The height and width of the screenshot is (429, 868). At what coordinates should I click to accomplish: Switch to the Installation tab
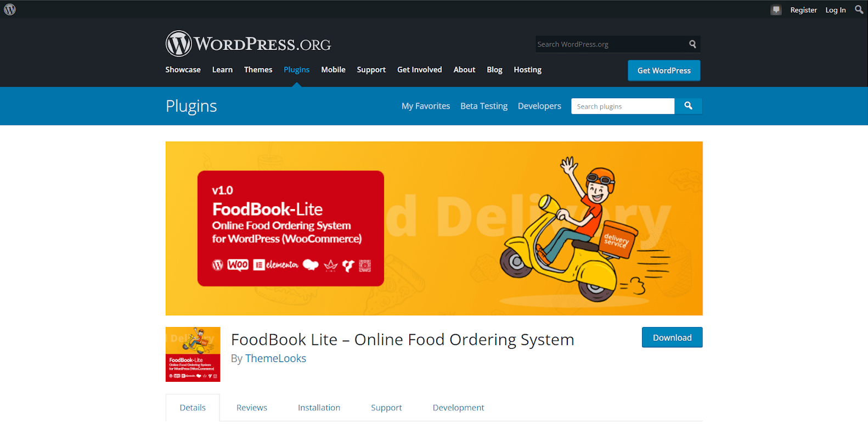pyautogui.click(x=319, y=408)
